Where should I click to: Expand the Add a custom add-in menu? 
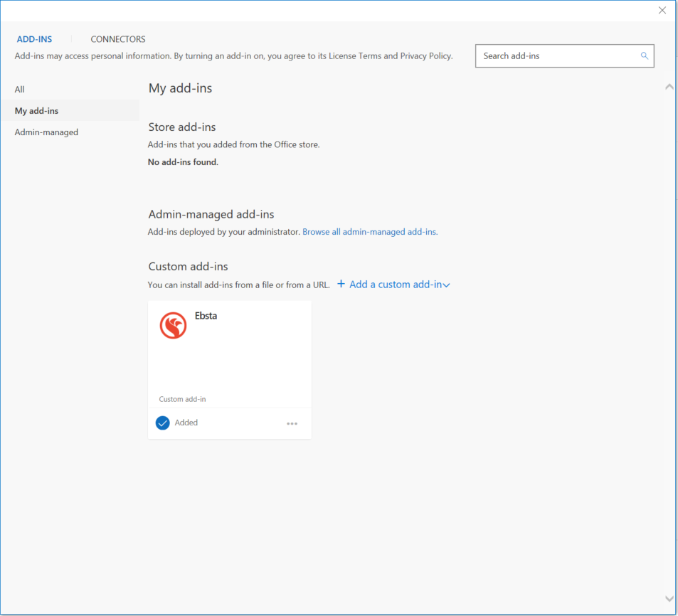coord(393,284)
